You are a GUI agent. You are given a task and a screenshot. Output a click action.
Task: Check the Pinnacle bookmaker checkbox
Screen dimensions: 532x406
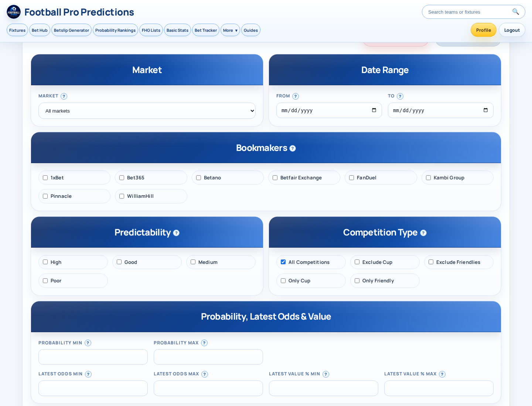point(45,196)
